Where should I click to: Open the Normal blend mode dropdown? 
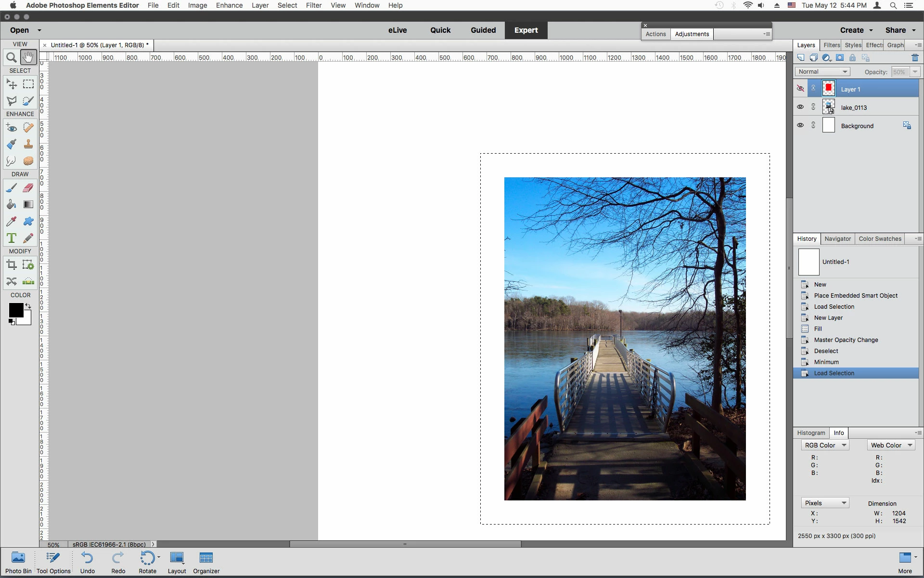(x=822, y=72)
